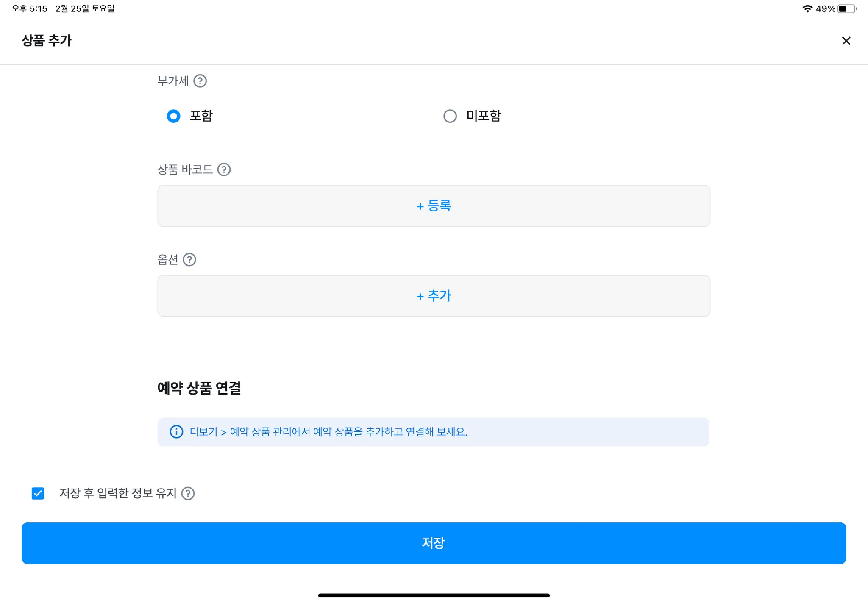Select the 포함 VAT radio button

[x=173, y=116]
